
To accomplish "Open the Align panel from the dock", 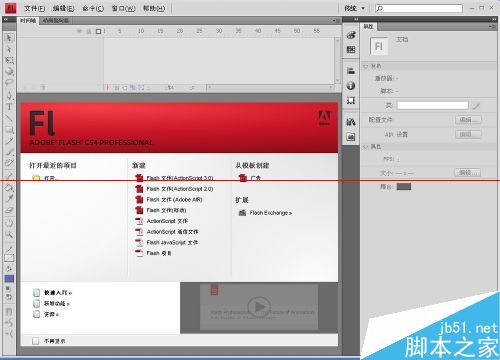I will click(351, 71).
